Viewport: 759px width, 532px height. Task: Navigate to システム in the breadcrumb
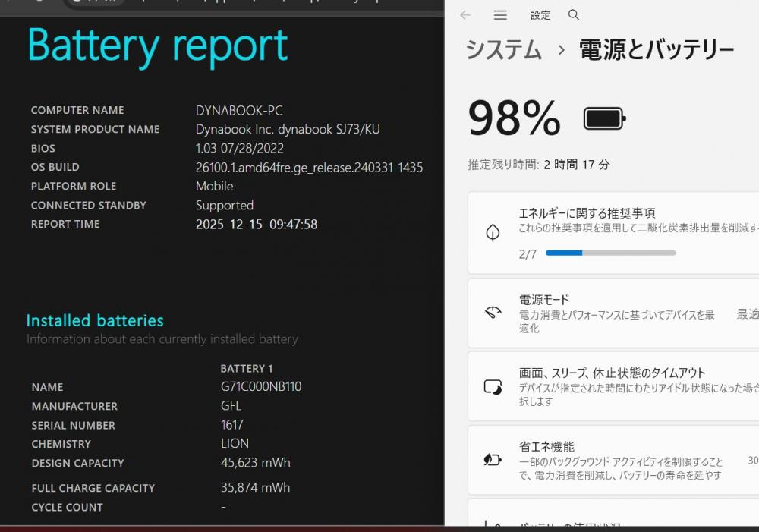click(x=503, y=50)
